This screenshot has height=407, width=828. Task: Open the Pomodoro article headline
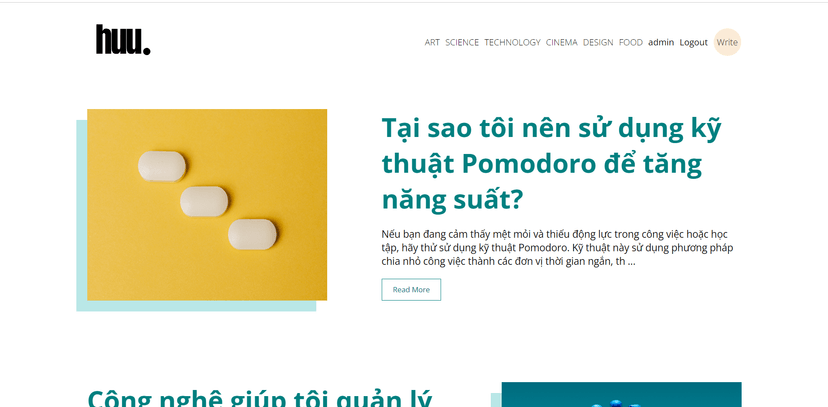click(551, 164)
